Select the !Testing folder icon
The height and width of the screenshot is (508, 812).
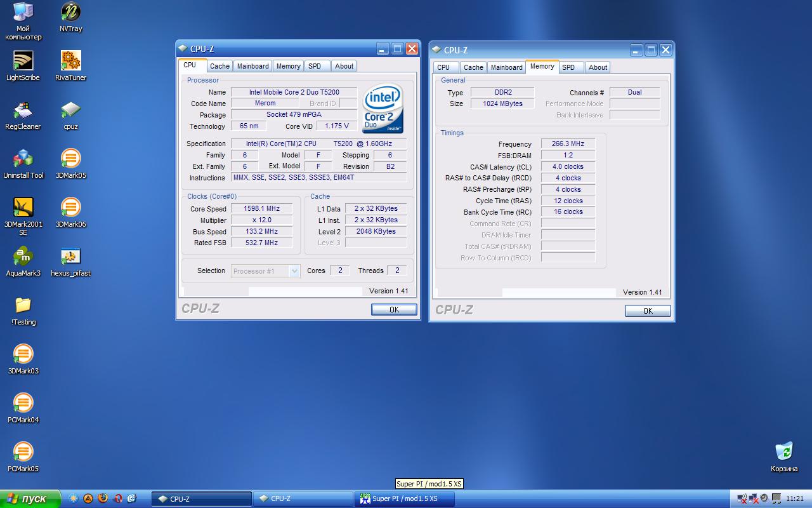[23, 311]
